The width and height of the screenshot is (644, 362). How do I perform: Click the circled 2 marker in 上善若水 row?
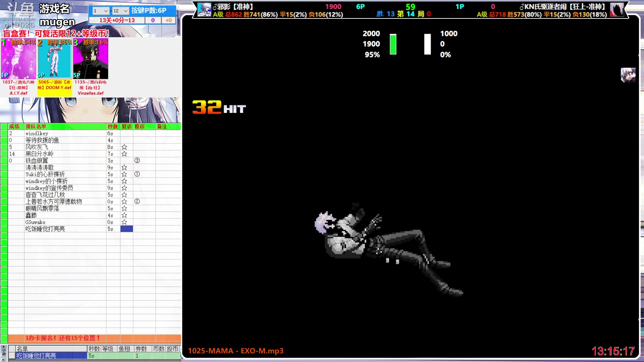137,201
